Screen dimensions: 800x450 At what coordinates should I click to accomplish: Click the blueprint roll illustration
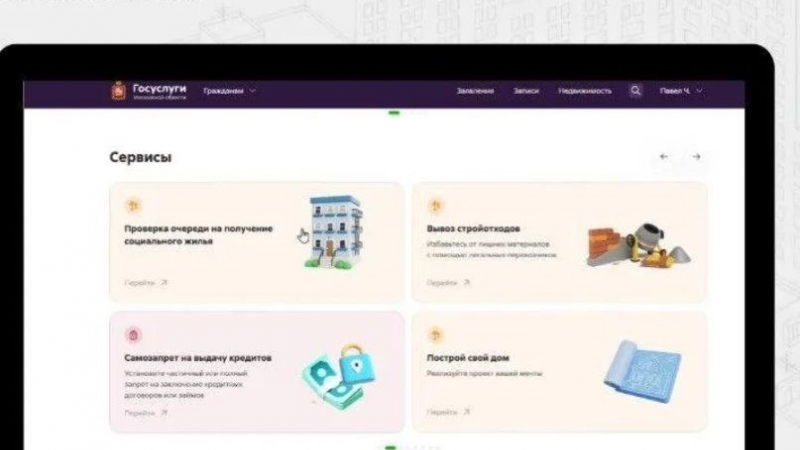click(642, 371)
